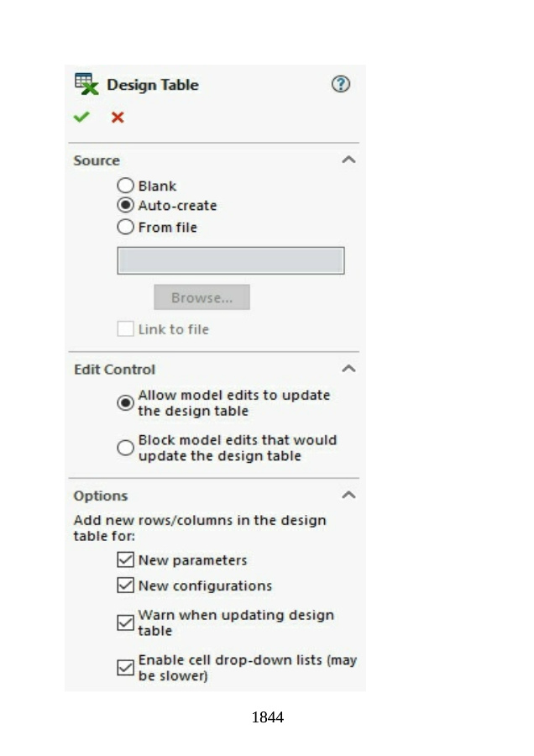Click the red X cancel icon
Screen dimensions: 534x756
point(118,118)
